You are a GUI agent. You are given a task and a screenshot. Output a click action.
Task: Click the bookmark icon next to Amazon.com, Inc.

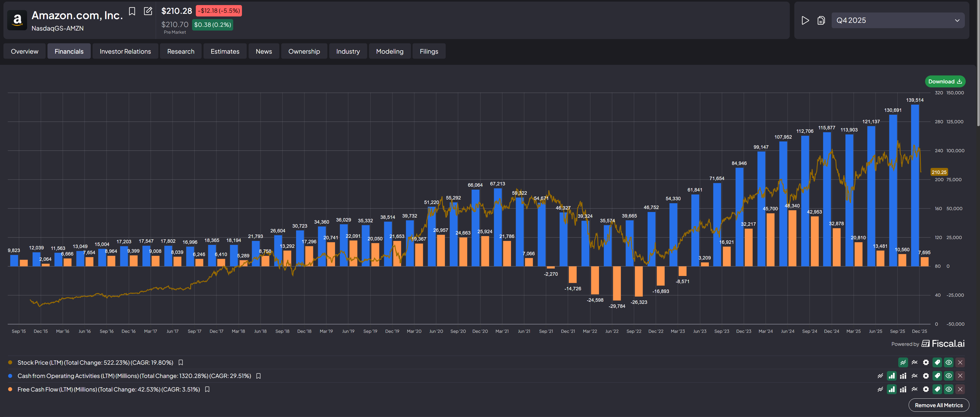132,11
